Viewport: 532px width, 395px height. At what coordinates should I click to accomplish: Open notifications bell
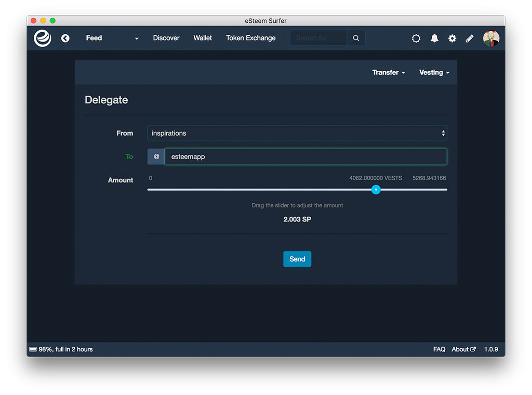click(434, 38)
